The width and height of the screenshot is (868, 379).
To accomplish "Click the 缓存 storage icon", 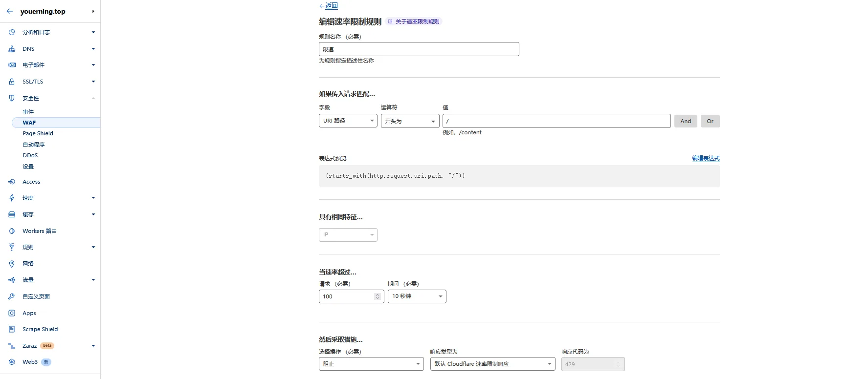I will point(12,214).
